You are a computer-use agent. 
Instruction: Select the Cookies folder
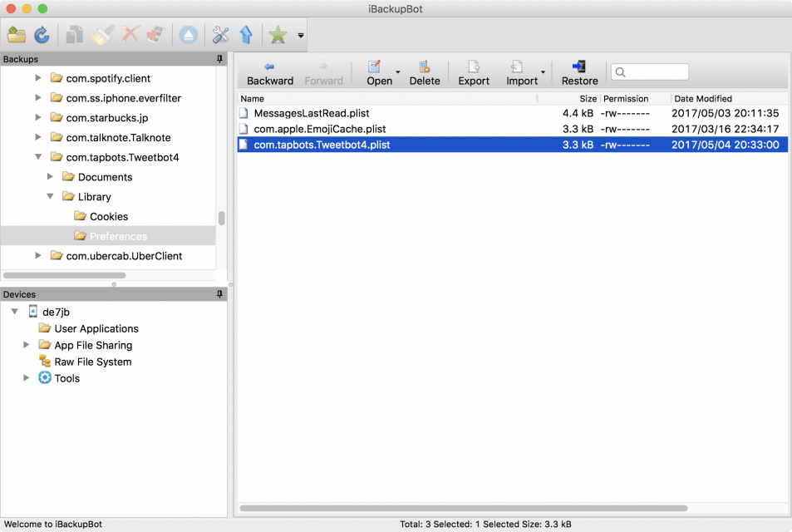coord(109,216)
